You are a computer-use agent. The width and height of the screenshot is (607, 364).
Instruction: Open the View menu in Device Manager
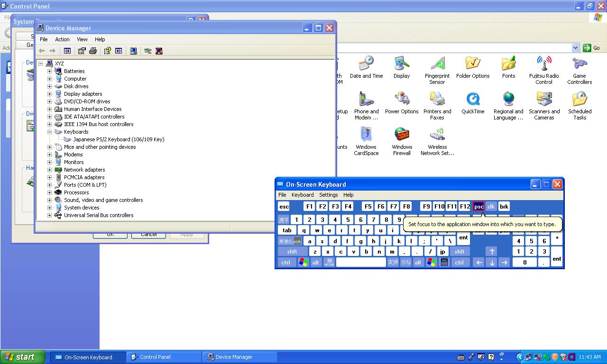[82, 39]
